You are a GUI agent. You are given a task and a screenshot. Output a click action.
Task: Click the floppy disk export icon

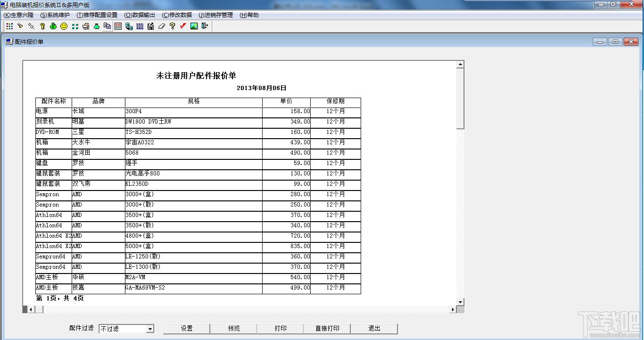point(151,26)
